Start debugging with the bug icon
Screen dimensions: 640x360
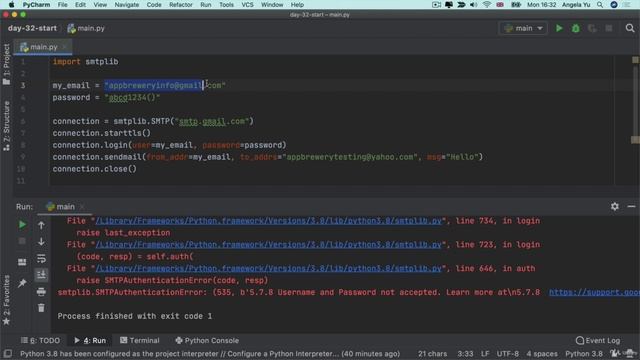pos(576,28)
